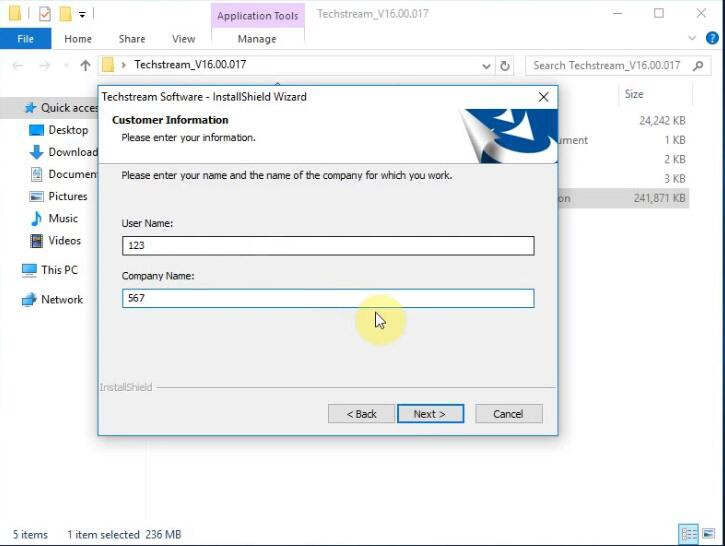This screenshot has width=725, height=546.
Task: Cancel the Techstream installation
Action: tap(509, 414)
